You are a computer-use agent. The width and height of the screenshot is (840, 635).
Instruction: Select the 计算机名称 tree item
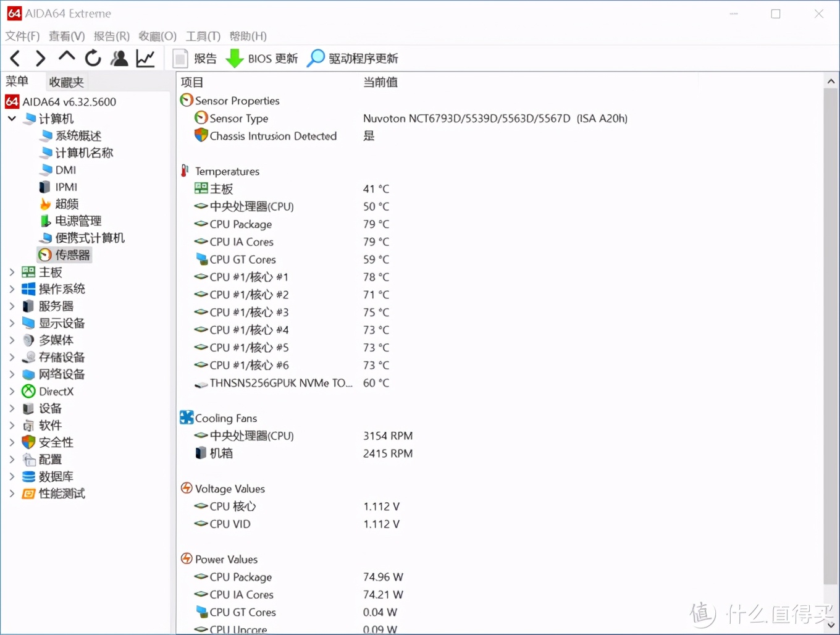[x=77, y=153]
